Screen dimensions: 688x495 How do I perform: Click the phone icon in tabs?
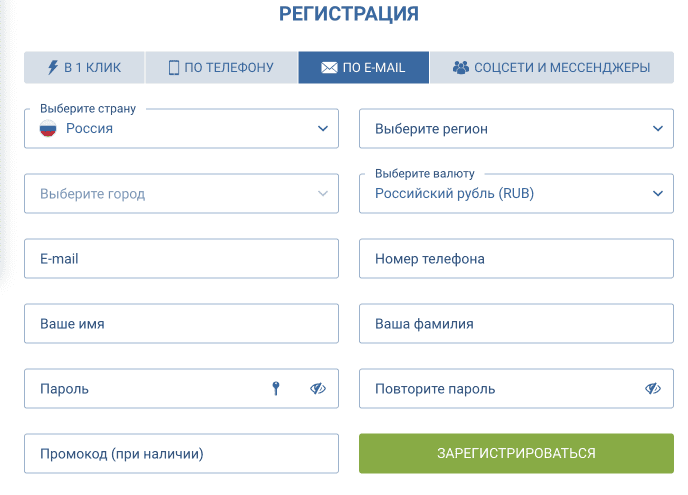[x=174, y=68]
